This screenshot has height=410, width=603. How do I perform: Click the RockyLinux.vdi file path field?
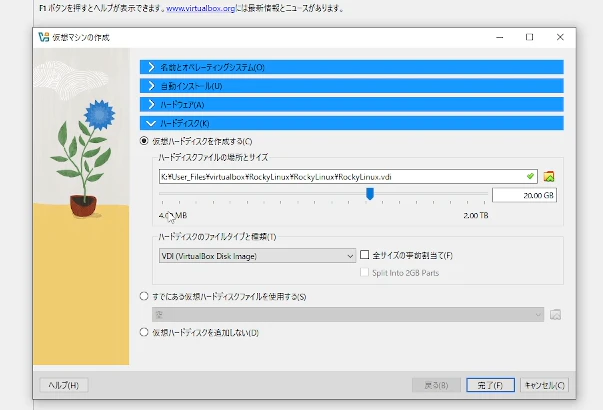pyautogui.click(x=348, y=177)
